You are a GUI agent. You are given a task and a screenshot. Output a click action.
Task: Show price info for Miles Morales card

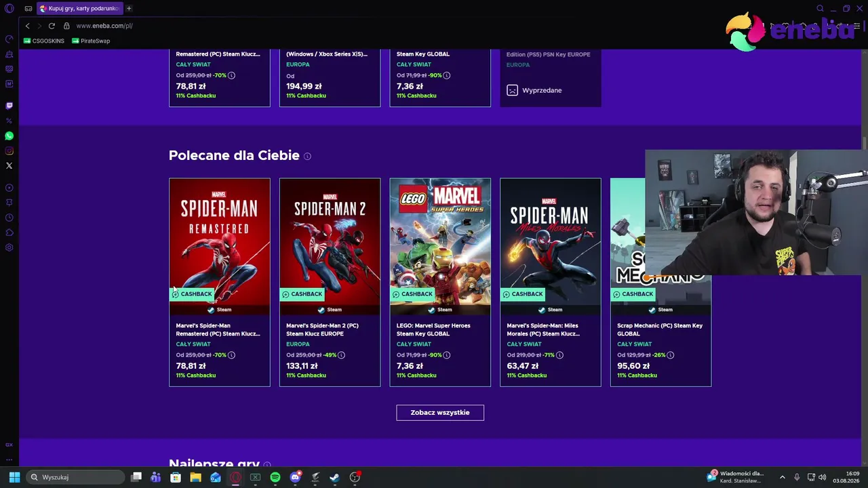[x=559, y=355]
